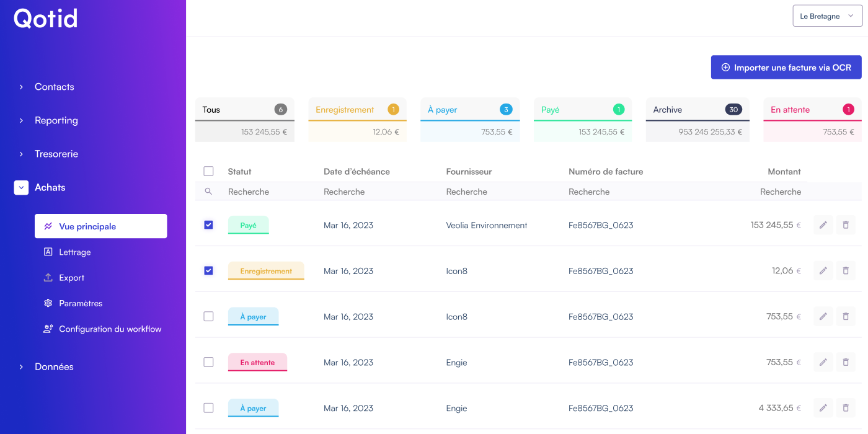The width and height of the screenshot is (868, 434).
Task: Click the En attente status badge on Engie row
Action: pyautogui.click(x=257, y=362)
